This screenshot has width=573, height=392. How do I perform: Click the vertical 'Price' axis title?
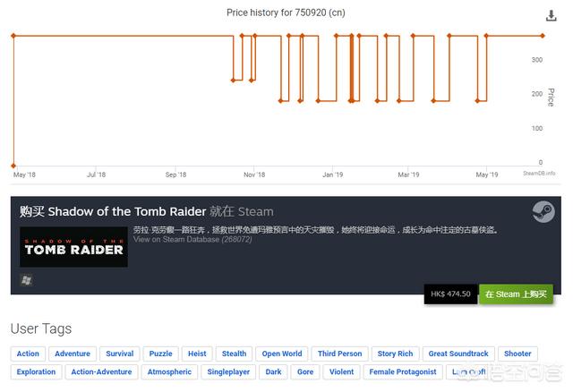(x=552, y=98)
